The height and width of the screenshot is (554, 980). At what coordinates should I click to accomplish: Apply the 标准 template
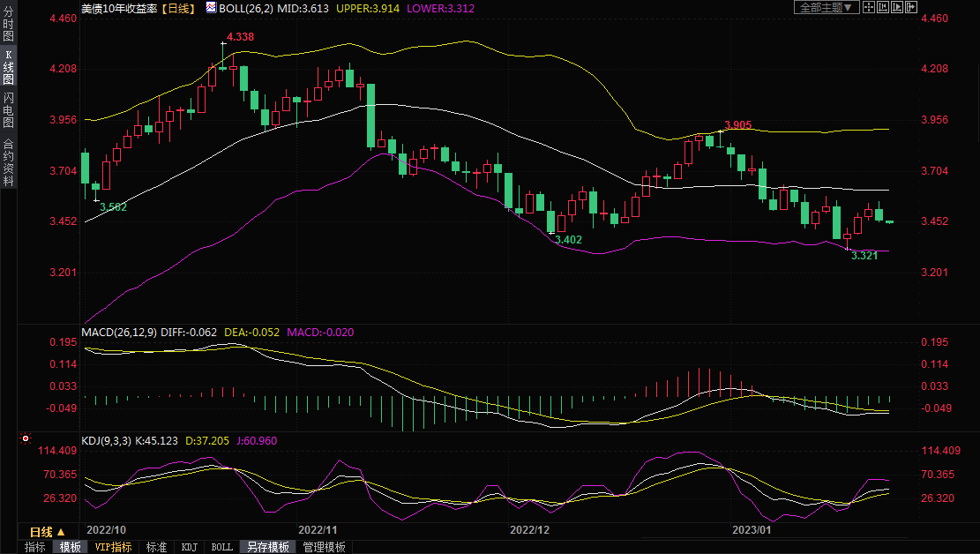click(156, 547)
